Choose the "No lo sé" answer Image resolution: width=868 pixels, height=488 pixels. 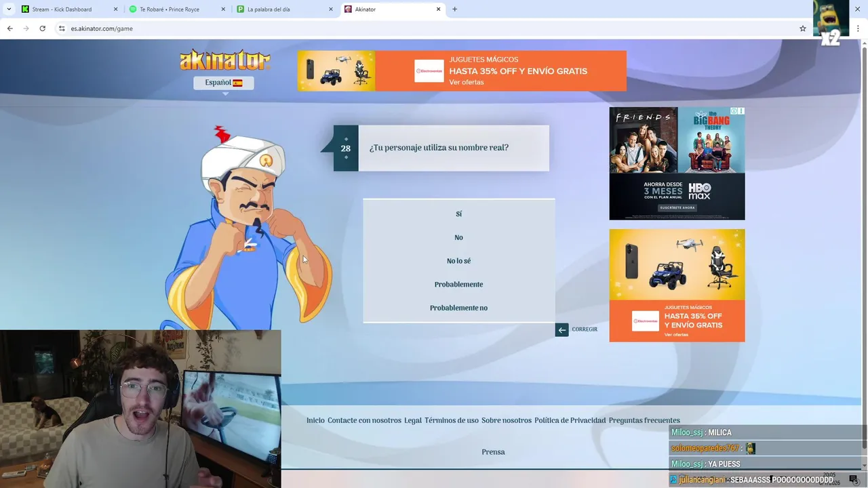coord(458,261)
